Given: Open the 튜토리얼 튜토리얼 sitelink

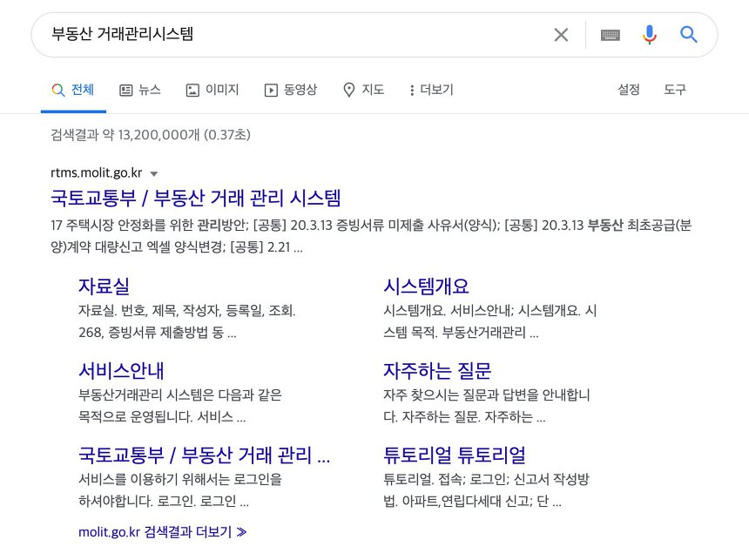Looking at the screenshot, I should click(455, 455).
